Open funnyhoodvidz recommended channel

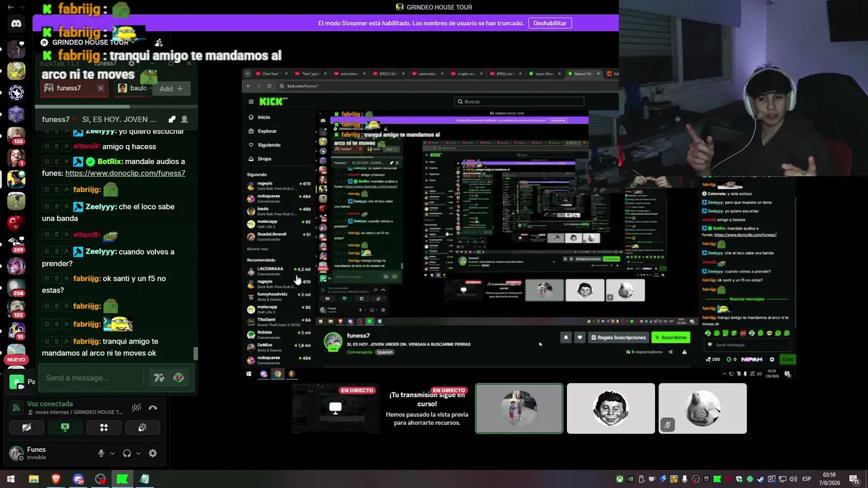(279, 296)
